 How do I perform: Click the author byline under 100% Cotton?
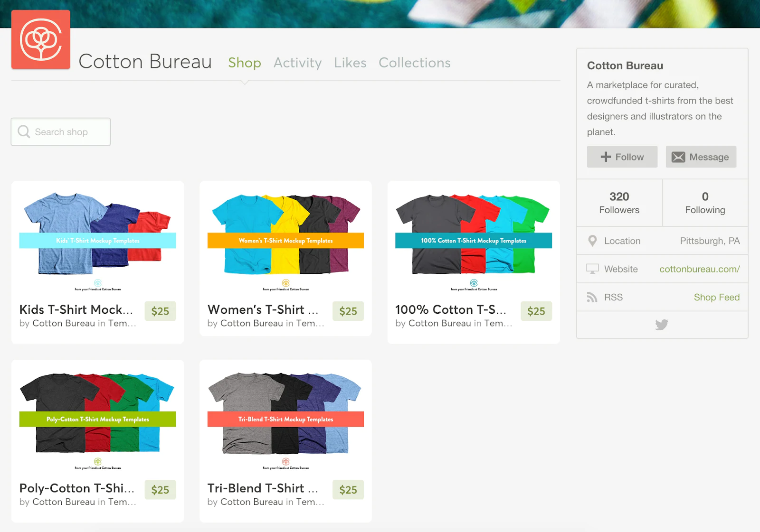tap(454, 323)
